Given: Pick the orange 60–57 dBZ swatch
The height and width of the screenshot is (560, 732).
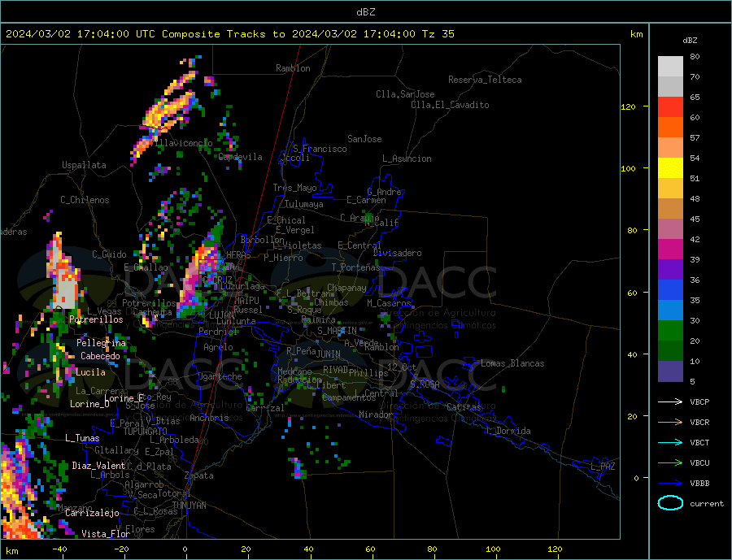Looking at the screenshot, I should 670,128.
